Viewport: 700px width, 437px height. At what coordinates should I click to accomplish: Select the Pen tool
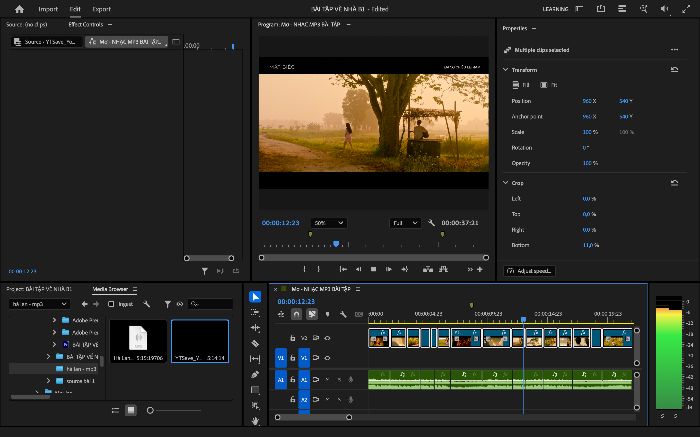[255, 375]
